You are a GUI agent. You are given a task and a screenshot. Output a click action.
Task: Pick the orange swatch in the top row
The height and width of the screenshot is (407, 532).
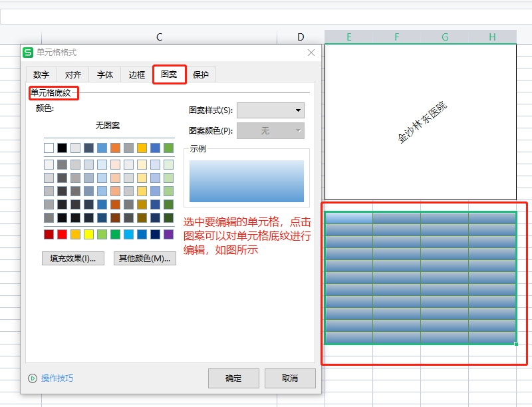click(115, 148)
